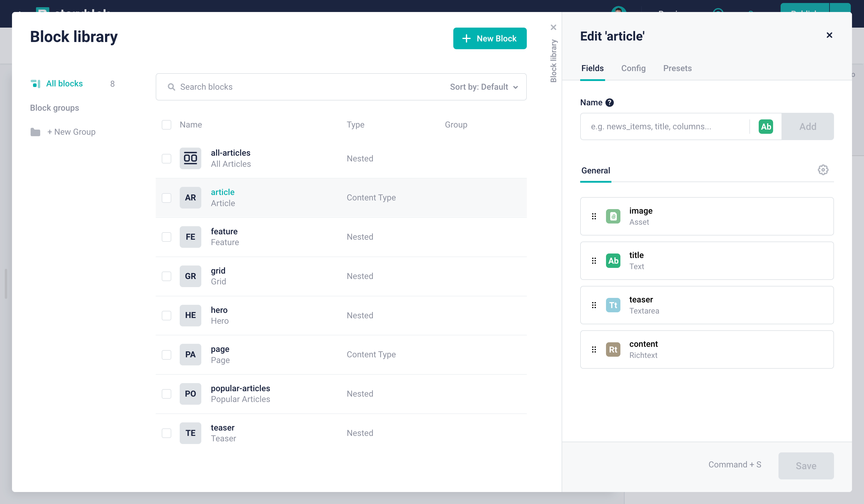The image size is (864, 504).
Task: Grab the drag handle of teaser field
Action: 594,305
